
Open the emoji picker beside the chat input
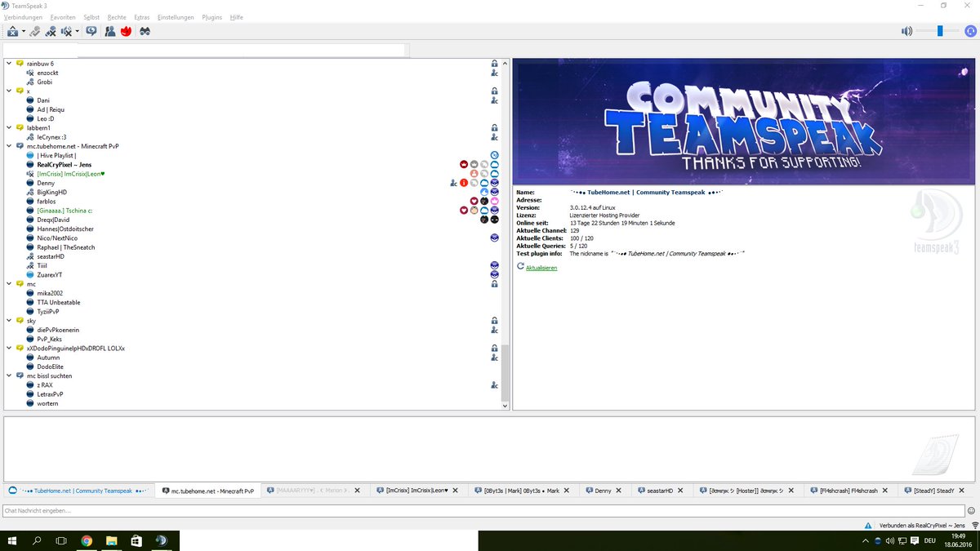coord(971,510)
